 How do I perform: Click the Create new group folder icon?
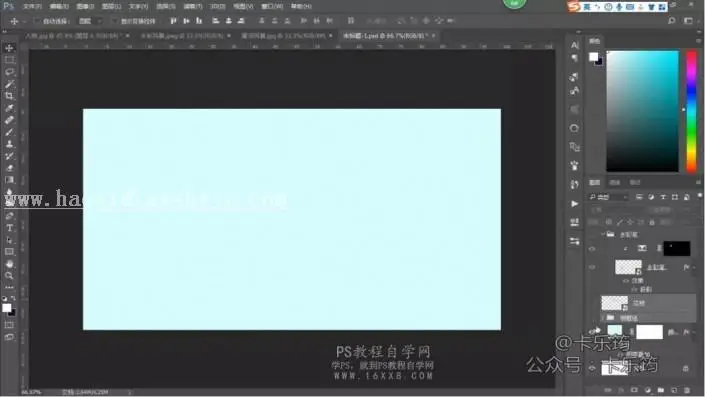pos(660,390)
